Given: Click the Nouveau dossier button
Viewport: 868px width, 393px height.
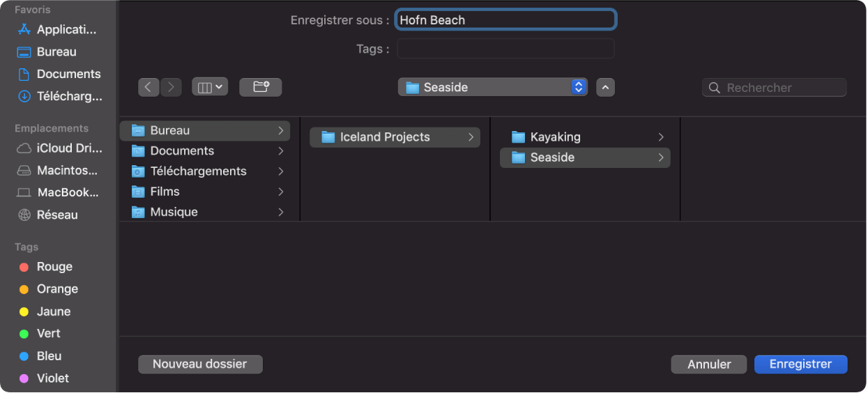Looking at the screenshot, I should click(x=200, y=364).
